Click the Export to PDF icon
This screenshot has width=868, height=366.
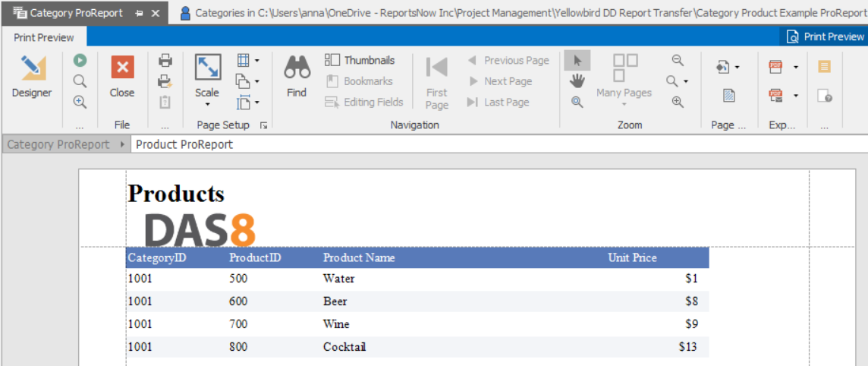point(776,67)
